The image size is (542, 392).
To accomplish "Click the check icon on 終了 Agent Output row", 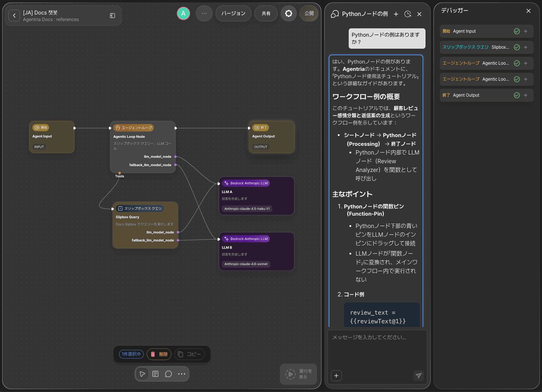I will coord(517,95).
